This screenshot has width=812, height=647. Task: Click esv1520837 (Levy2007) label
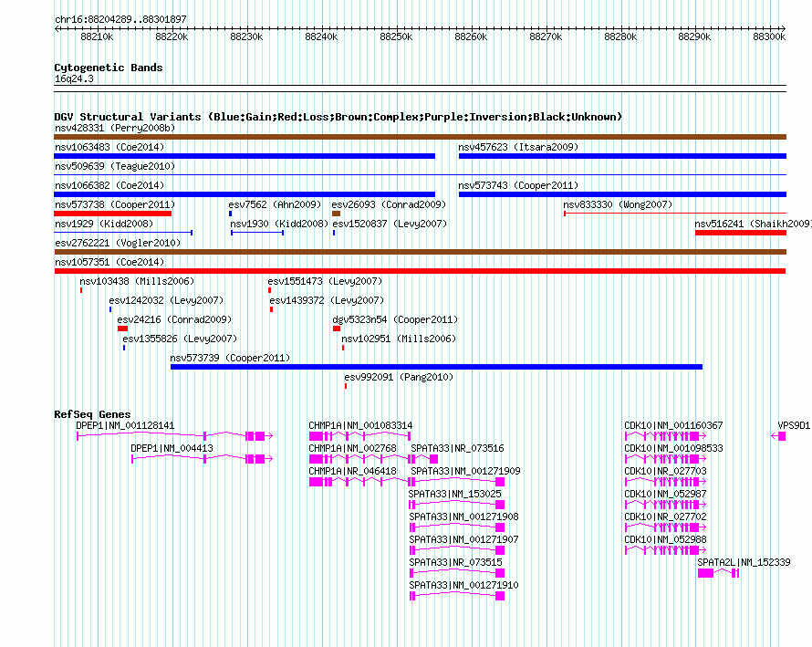tap(390, 224)
